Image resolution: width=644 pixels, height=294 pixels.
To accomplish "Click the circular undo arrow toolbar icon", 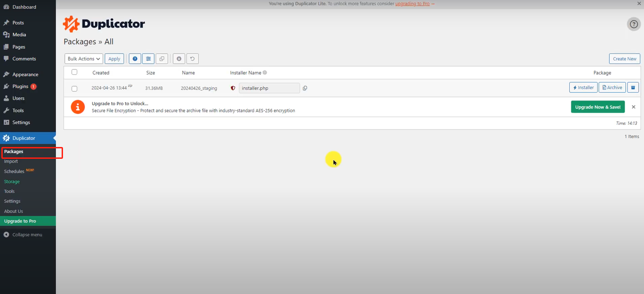I will coord(192,59).
